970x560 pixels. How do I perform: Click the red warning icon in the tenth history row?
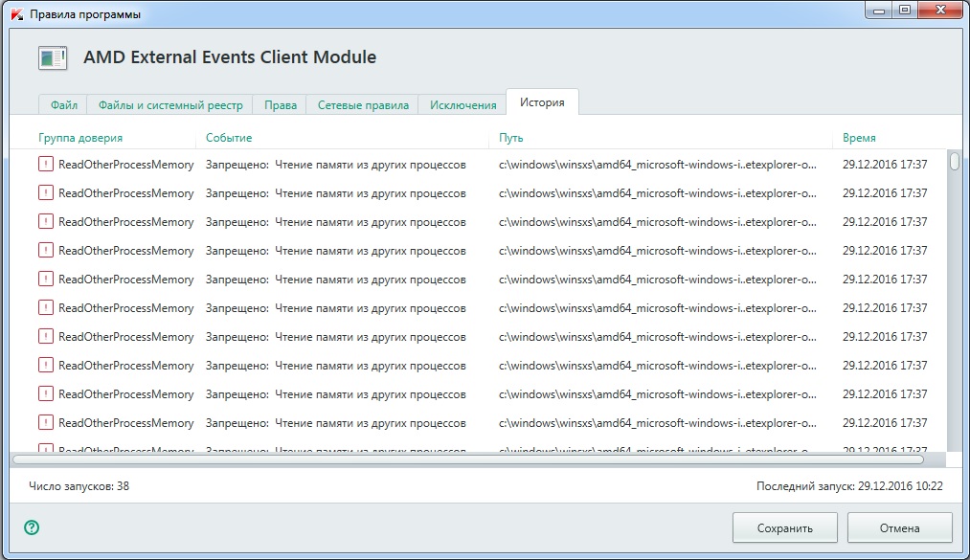[x=46, y=423]
